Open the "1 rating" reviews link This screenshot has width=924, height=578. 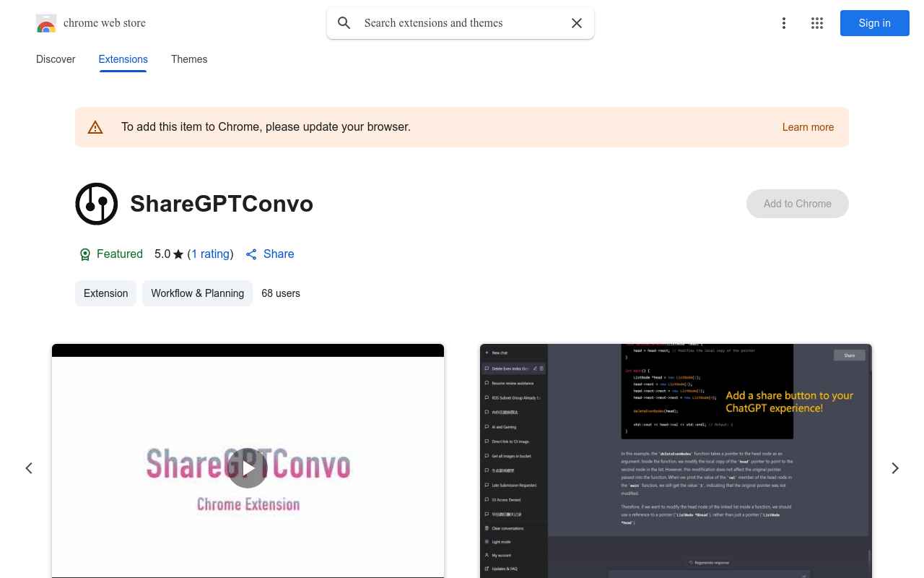210,254
